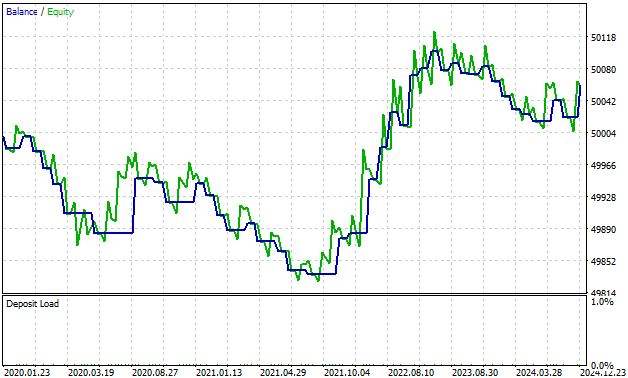Click the 2021.10.04 date label

[x=347, y=373]
